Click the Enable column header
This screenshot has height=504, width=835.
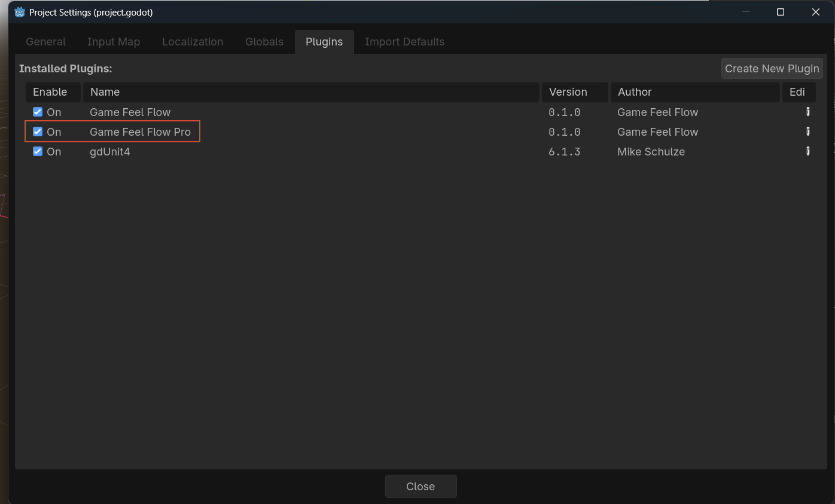click(x=53, y=92)
